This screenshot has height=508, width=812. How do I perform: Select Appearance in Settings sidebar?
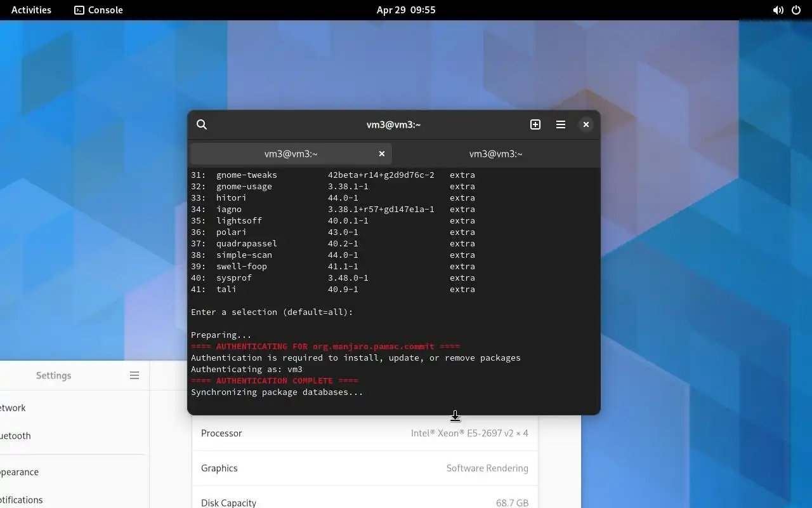point(73,472)
